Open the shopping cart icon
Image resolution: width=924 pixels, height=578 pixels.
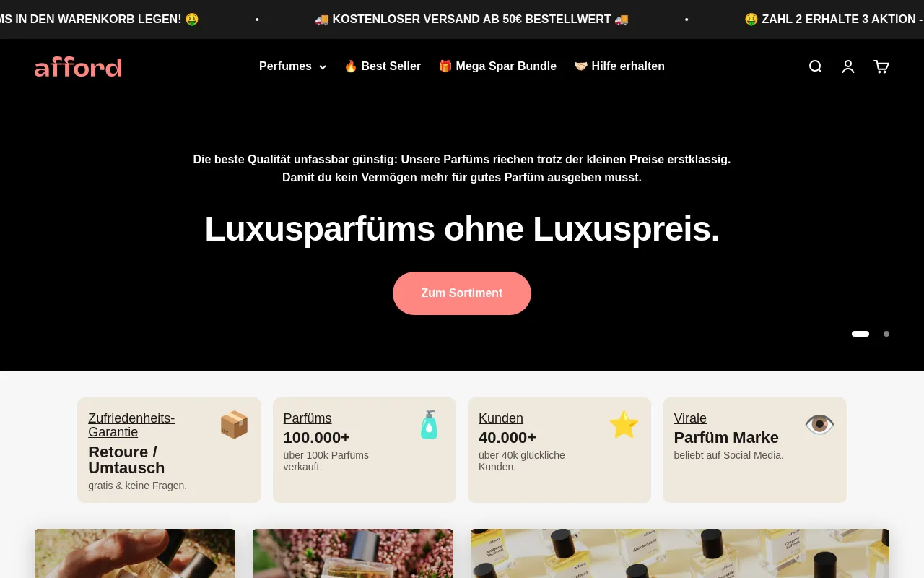881,66
